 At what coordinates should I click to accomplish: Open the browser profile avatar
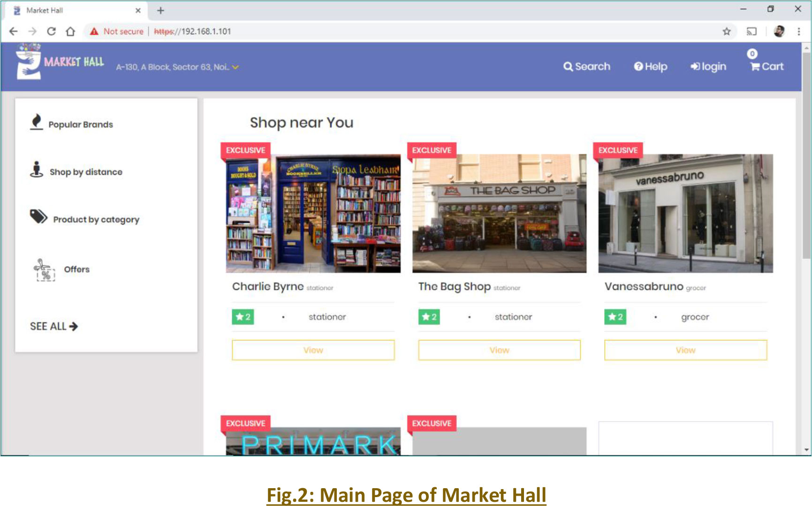779,31
